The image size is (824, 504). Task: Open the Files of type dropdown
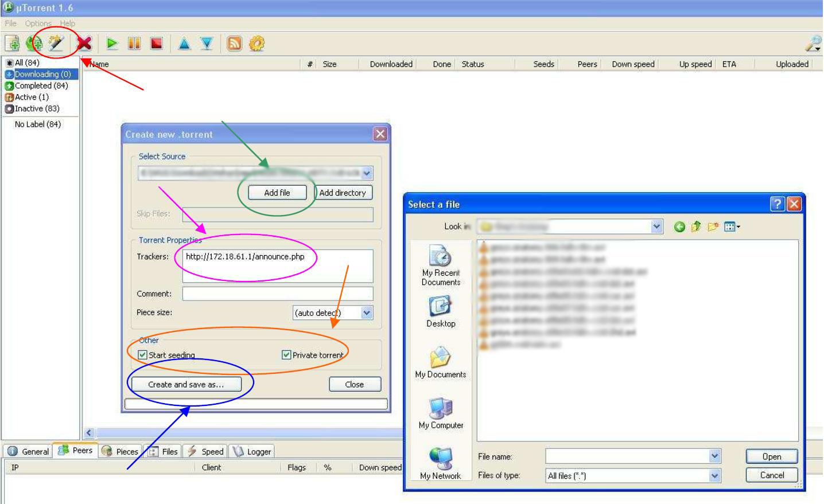715,475
